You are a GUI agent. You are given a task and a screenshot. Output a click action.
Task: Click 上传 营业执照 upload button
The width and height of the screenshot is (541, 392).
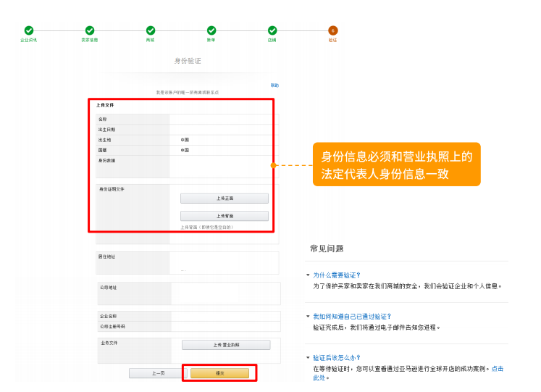[x=226, y=345]
